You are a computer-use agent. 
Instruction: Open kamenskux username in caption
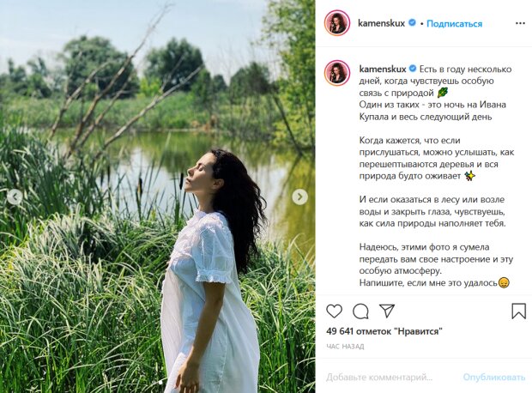point(383,69)
